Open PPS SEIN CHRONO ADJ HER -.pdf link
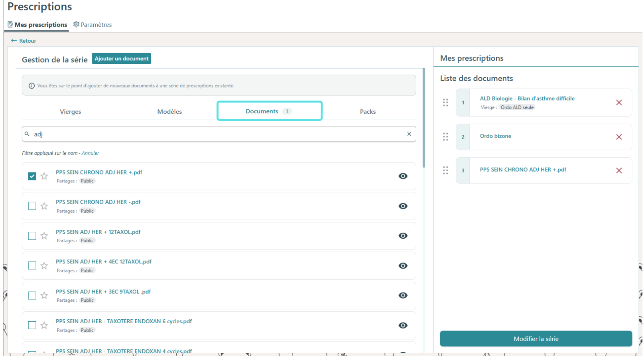644x358 pixels. 98,202
